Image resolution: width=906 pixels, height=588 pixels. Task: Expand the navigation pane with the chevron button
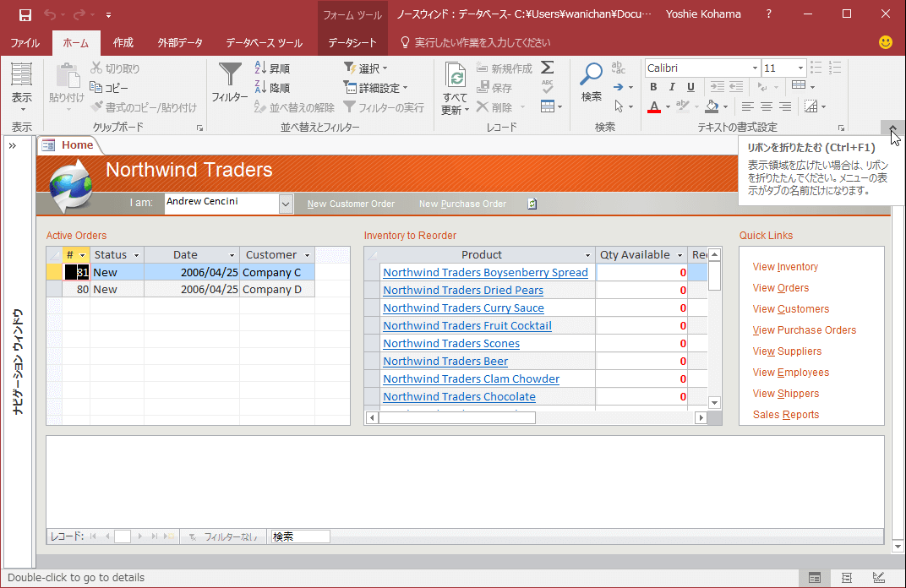(13, 145)
